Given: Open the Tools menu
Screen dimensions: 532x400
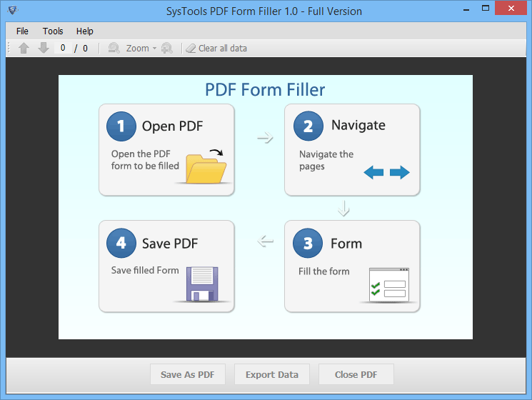Looking at the screenshot, I should 53,31.
